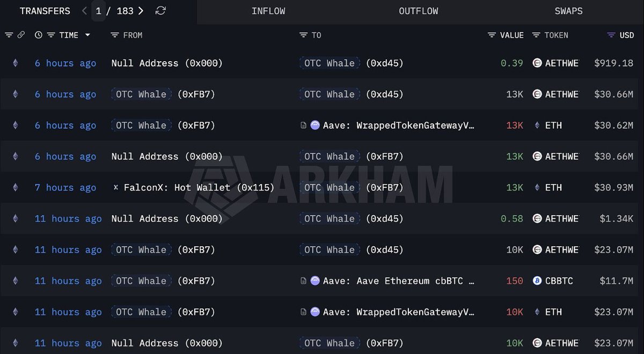Open the TIME column filter

click(x=51, y=35)
